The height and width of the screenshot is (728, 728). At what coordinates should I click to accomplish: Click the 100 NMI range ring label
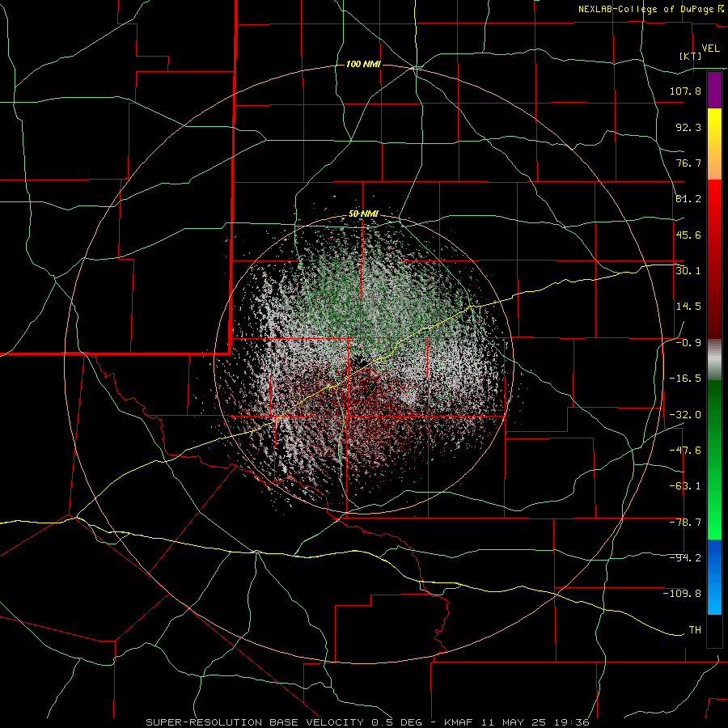(x=363, y=64)
